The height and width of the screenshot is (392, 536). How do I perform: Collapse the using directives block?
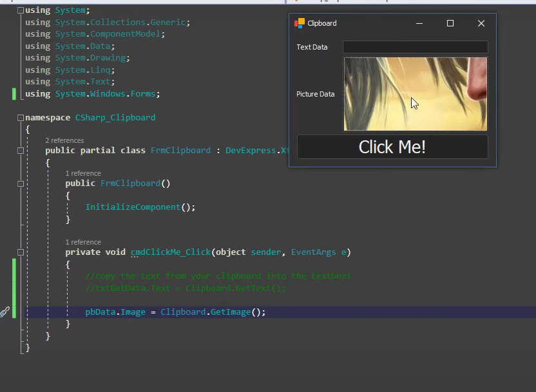(21, 10)
